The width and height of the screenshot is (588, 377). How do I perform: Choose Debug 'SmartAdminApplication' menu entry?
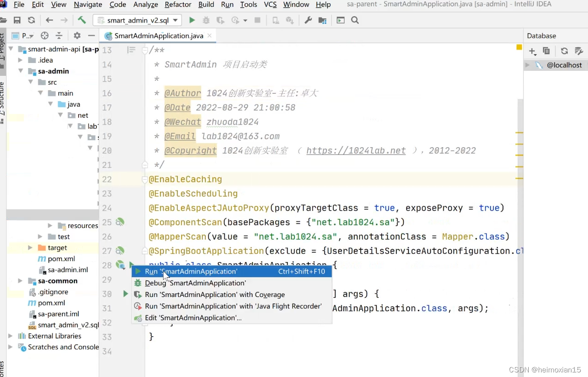point(195,283)
